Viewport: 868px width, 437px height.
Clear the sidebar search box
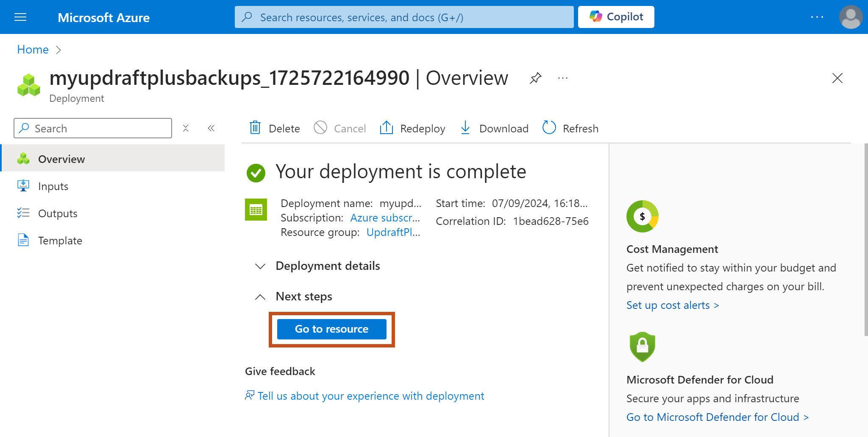(186, 128)
